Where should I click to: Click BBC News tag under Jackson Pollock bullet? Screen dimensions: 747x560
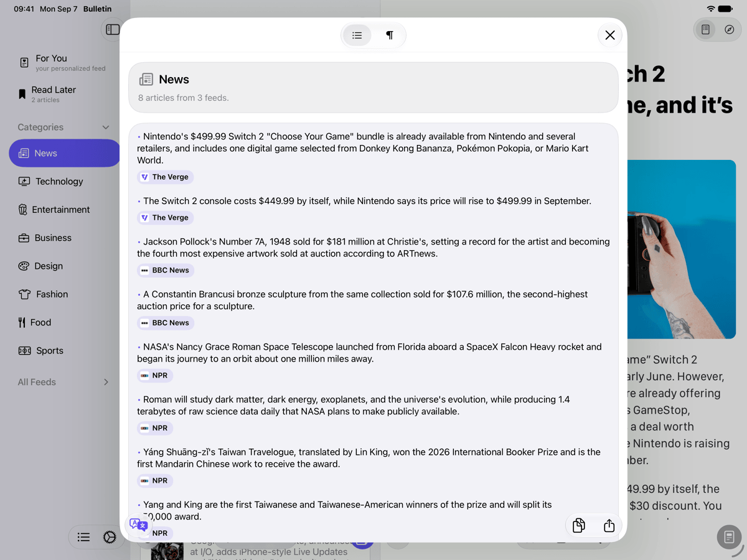point(166,271)
